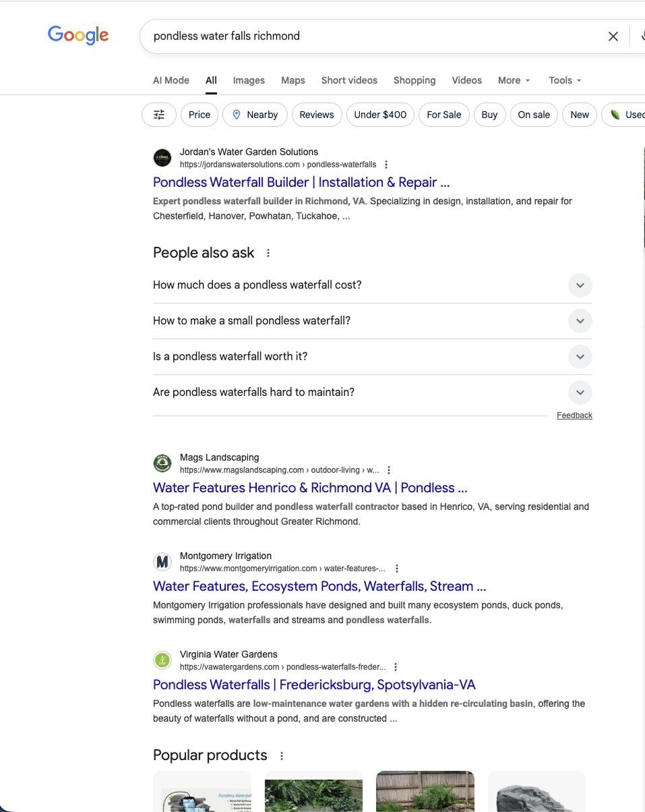Open 'Water Features Henrico & Richmond VA' result
This screenshot has width=645, height=812.
pos(310,488)
